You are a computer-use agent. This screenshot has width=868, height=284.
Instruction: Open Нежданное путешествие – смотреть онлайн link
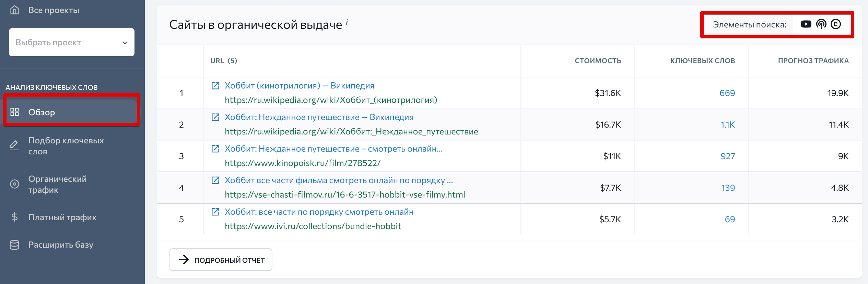pyautogui.click(x=333, y=149)
